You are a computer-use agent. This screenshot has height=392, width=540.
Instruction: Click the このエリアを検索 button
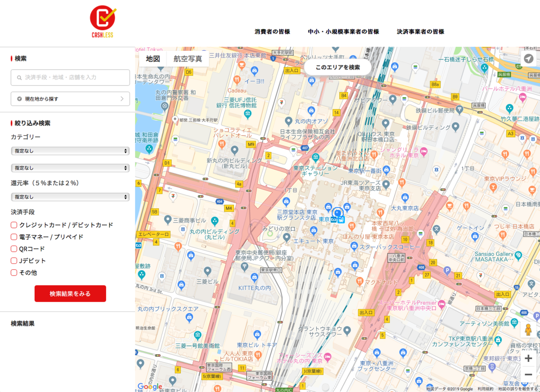point(338,67)
